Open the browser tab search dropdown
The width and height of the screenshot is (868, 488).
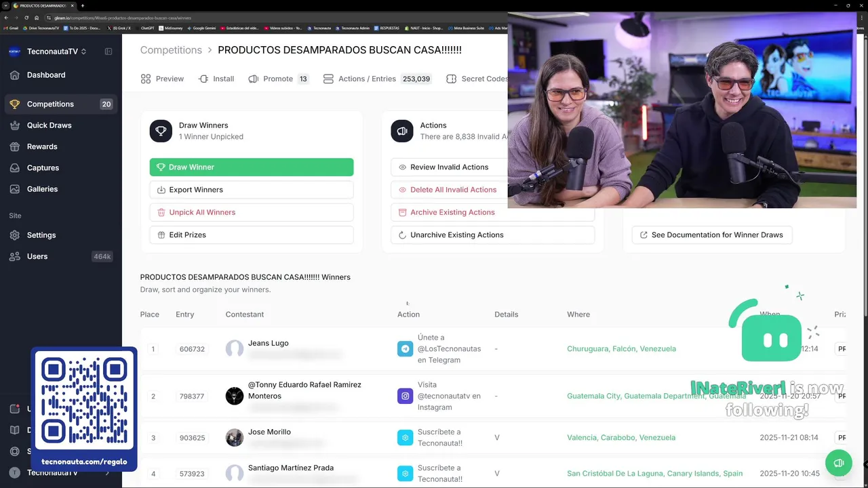[x=5, y=5]
